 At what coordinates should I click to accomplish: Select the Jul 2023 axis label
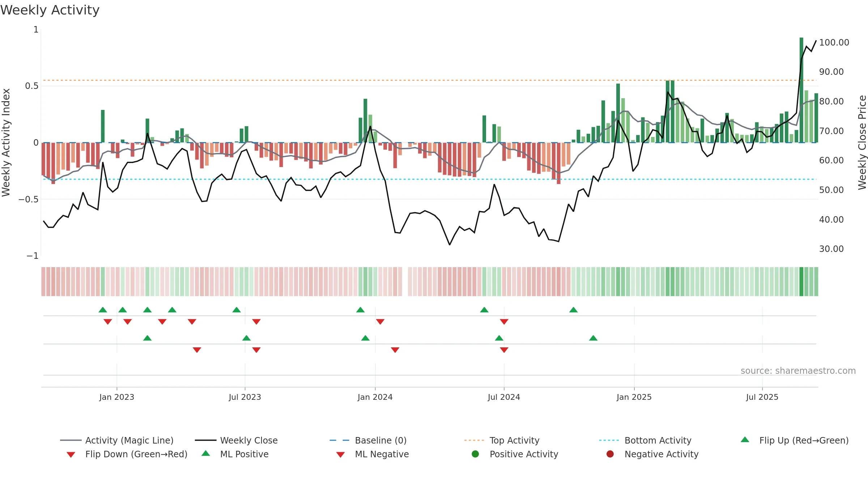(245, 397)
